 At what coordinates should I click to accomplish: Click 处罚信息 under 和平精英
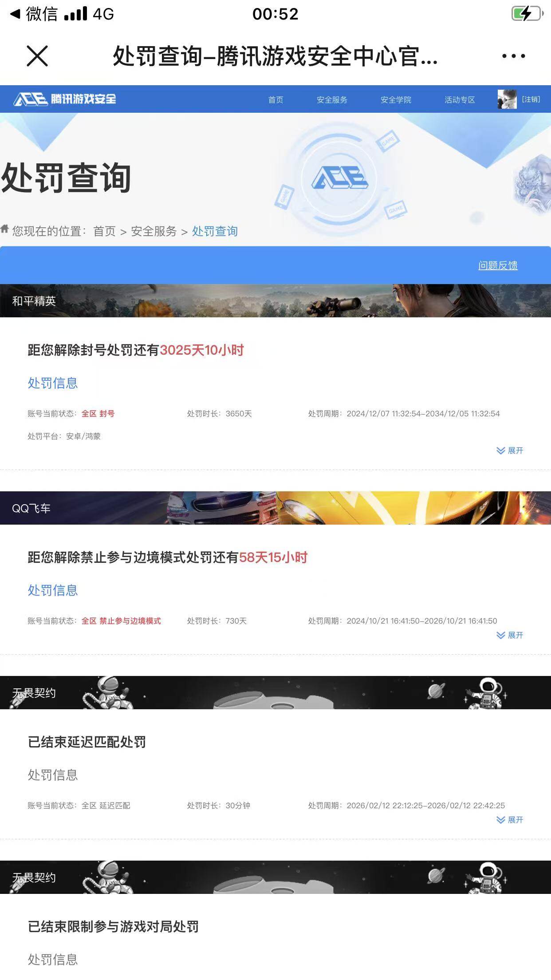point(53,383)
